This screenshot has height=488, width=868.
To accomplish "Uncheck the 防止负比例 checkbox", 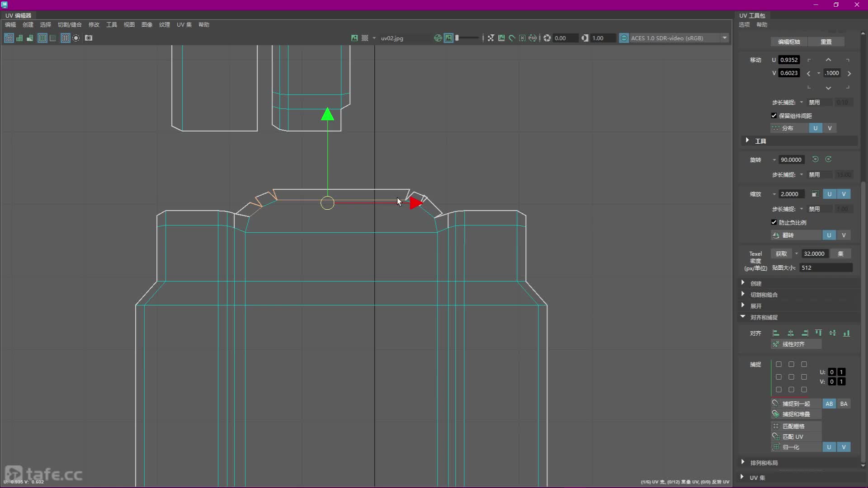I will pyautogui.click(x=774, y=222).
